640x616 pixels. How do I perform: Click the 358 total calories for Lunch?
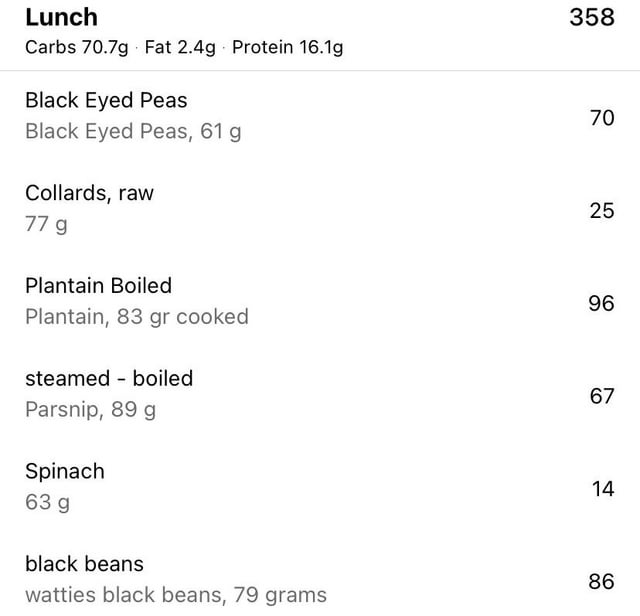[591, 18]
